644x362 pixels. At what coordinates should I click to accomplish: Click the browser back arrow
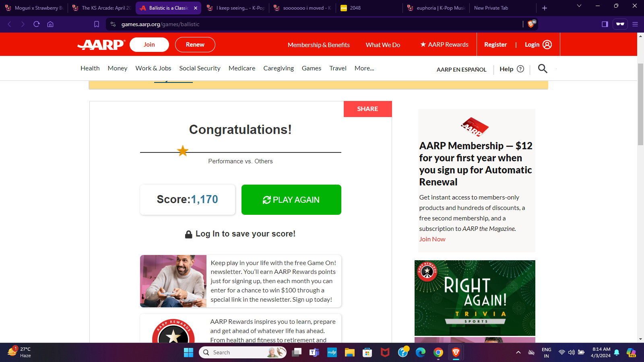pos(10,24)
